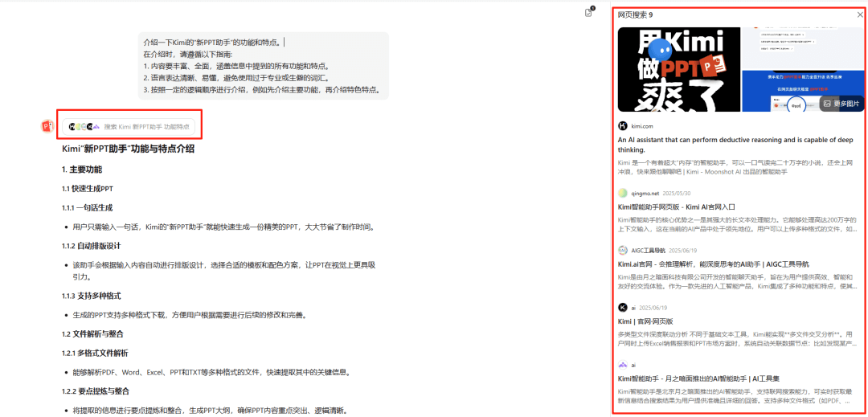The image size is (868, 417).
Task: Click the snippet starting Kimi智能助手的核心优势之一
Action: [737, 224]
